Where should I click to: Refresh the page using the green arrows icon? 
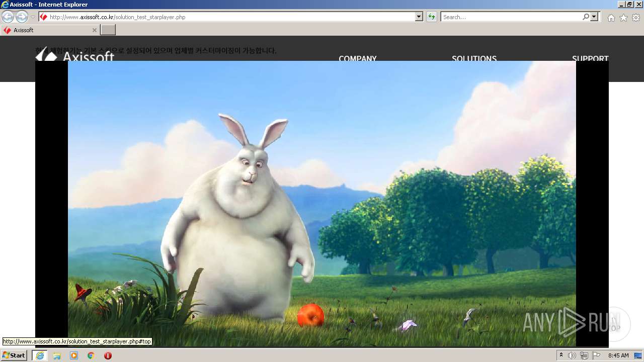tap(431, 17)
